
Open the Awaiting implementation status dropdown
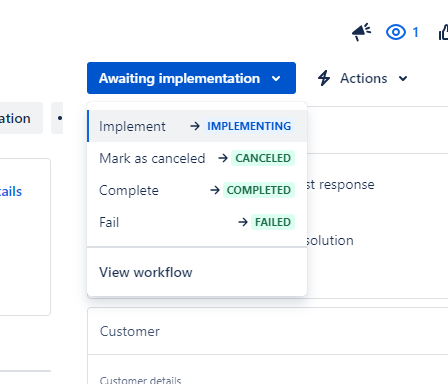191,78
